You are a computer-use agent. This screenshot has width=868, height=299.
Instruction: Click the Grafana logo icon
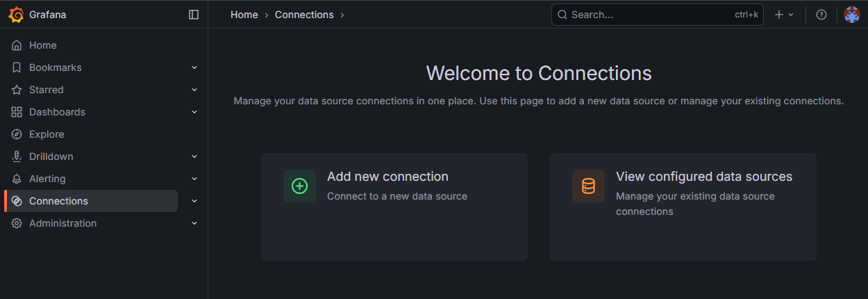click(x=16, y=15)
